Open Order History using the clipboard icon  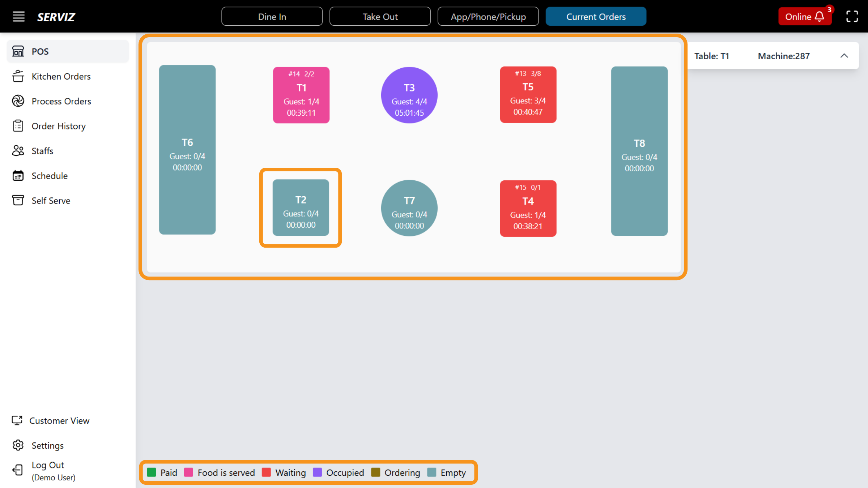[18, 126]
